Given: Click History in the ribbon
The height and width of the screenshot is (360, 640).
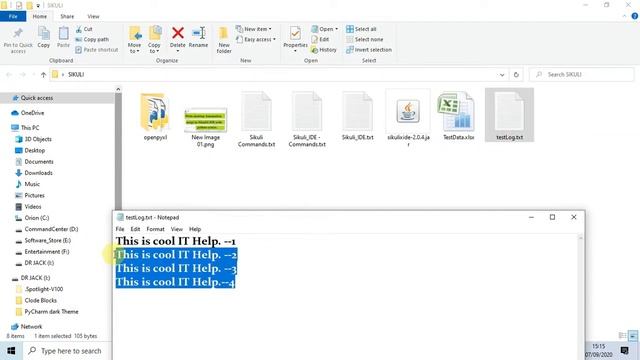Looking at the screenshot, I should pyautogui.click(x=324, y=49).
